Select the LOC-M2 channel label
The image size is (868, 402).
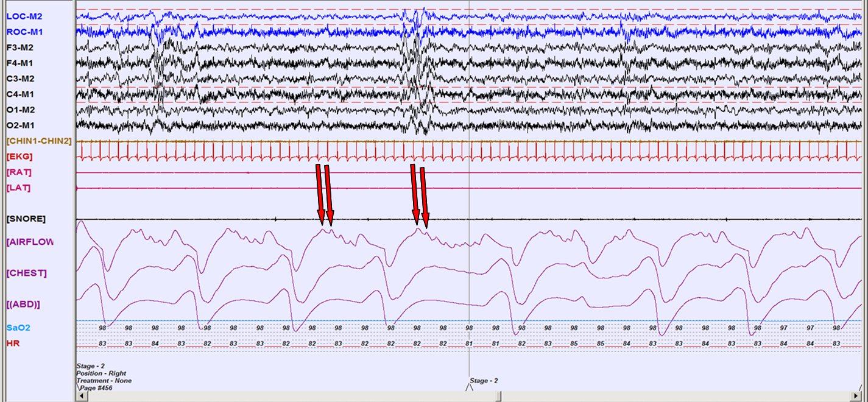(24, 16)
